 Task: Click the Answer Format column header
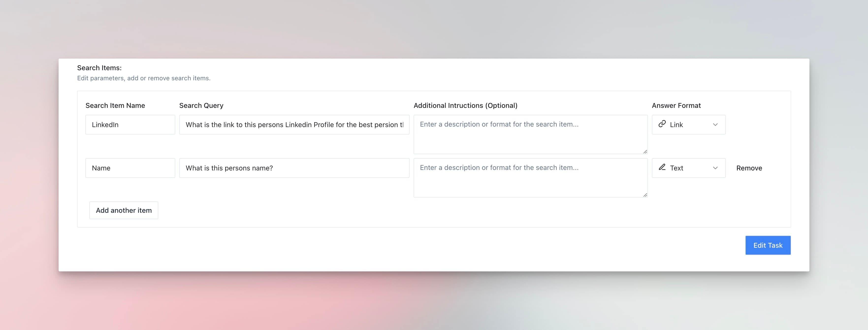point(676,105)
